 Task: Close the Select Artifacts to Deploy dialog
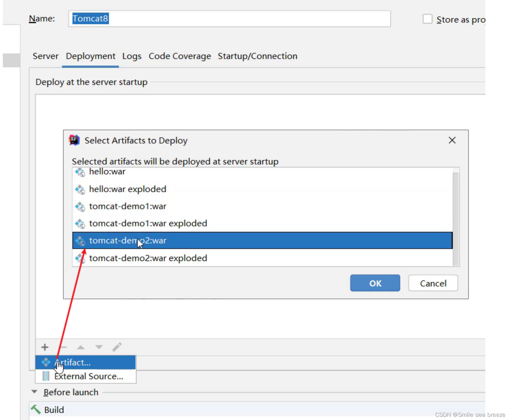pyautogui.click(x=452, y=140)
